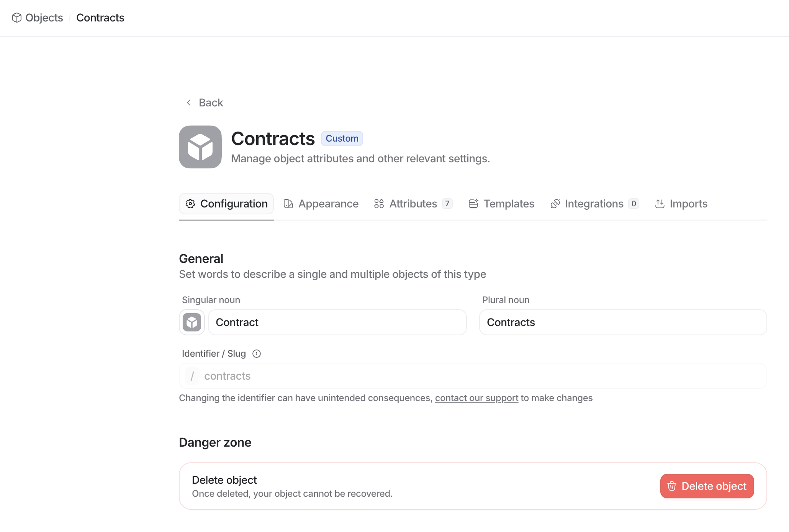Viewport: 789px width, 532px height.
Task: Click the Objects cube icon in breadcrumb
Action: pyautogui.click(x=17, y=18)
